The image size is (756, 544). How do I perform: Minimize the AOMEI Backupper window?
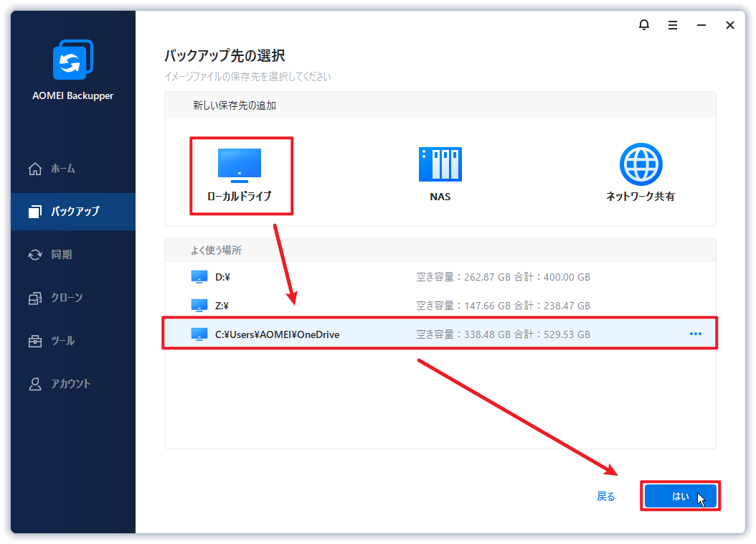(x=701, y=25)
